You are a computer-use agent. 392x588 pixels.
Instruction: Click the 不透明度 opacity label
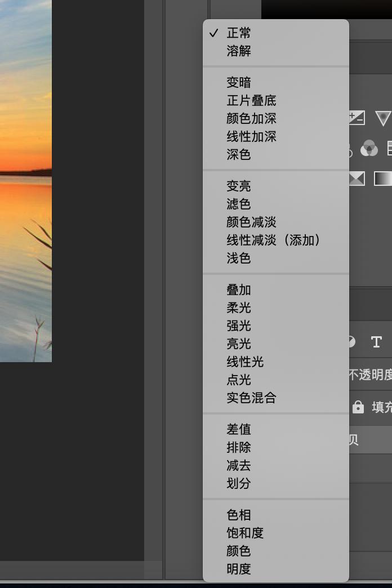(x=370, y=374)
